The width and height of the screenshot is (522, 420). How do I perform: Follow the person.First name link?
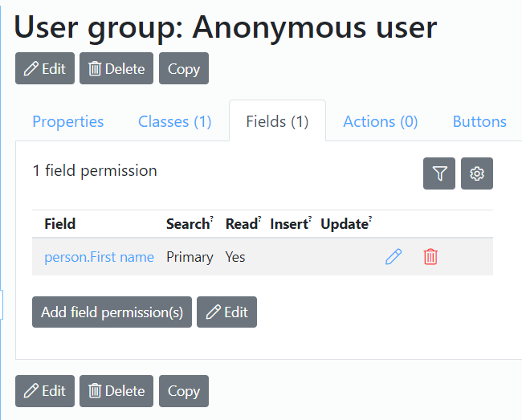tap(100, 257)
